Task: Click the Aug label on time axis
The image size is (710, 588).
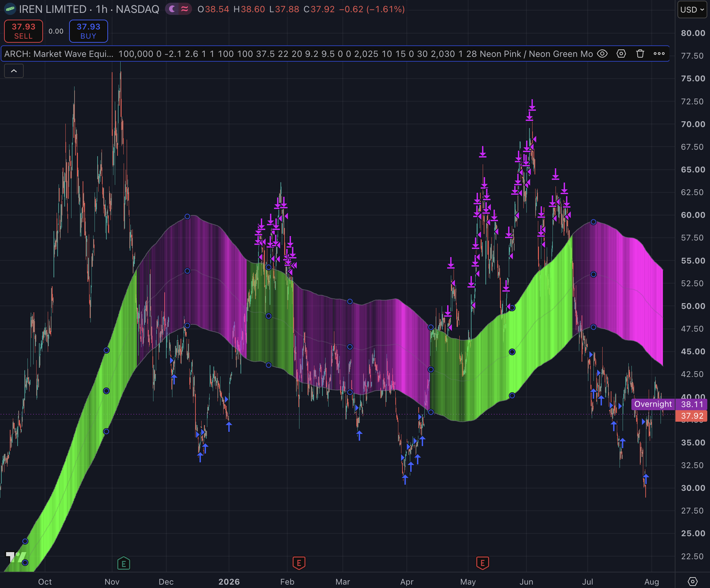Action: tap(652, 582)
